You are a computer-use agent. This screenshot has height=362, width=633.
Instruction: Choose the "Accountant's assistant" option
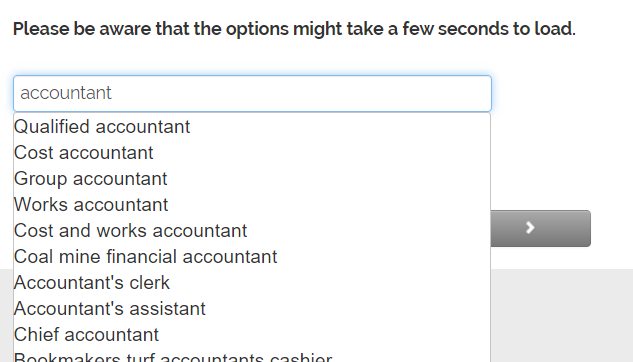tap(252, 309)
